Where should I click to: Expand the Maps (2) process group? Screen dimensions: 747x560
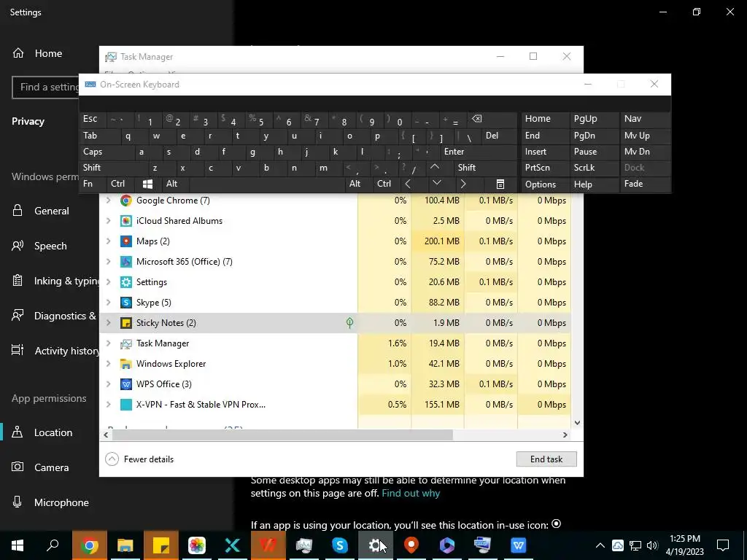pyautogui.click(x=109, y=241)
